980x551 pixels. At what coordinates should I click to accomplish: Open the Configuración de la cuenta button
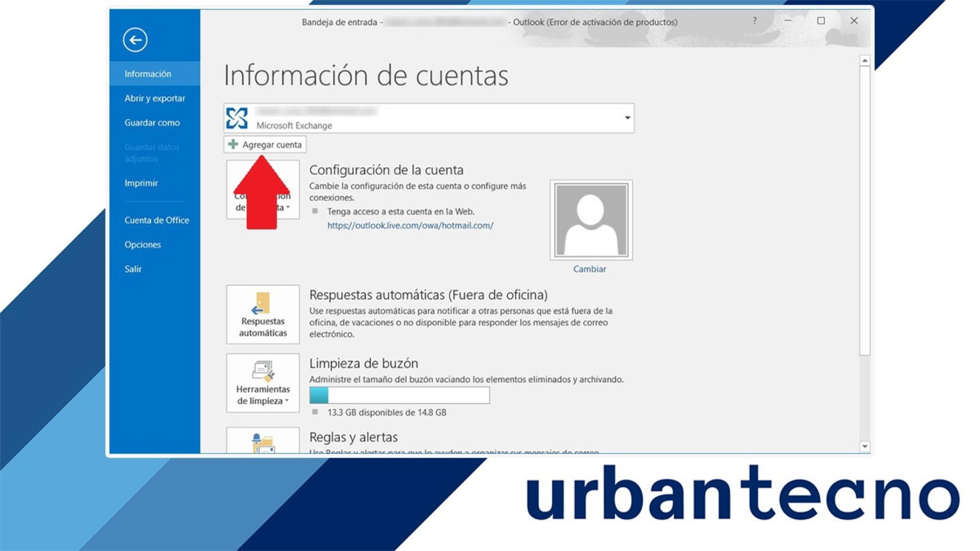coord(263,189)
